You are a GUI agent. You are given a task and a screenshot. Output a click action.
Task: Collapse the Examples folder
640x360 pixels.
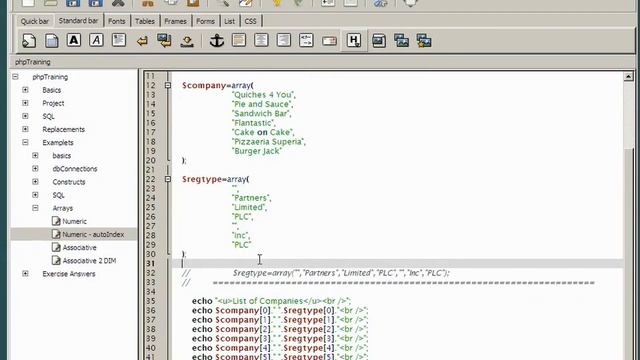coord(25,142)
